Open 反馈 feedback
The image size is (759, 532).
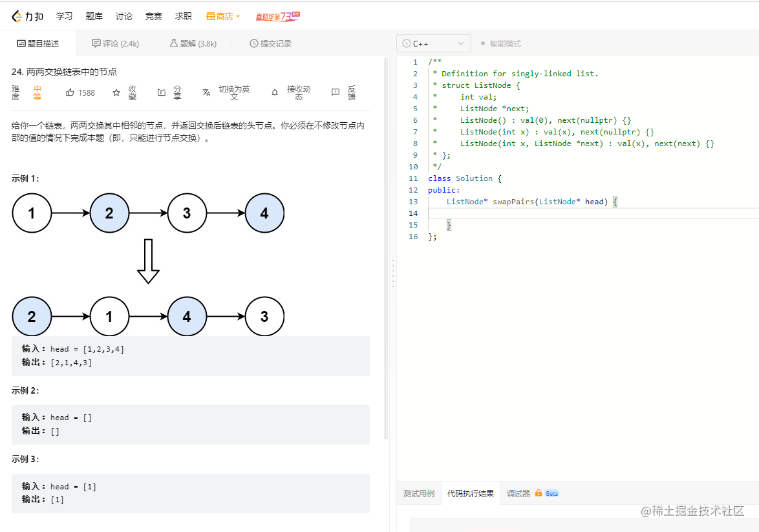(x=352, y=93)
